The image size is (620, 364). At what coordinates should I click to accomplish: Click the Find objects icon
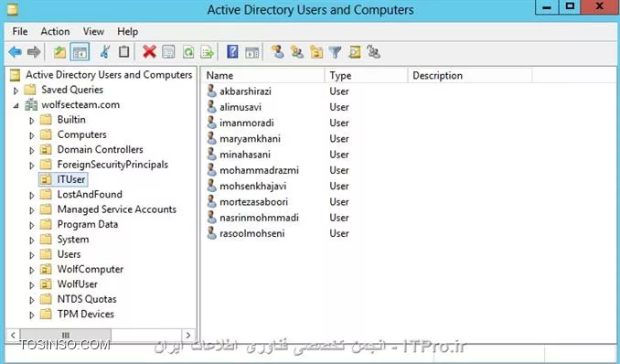355,52
